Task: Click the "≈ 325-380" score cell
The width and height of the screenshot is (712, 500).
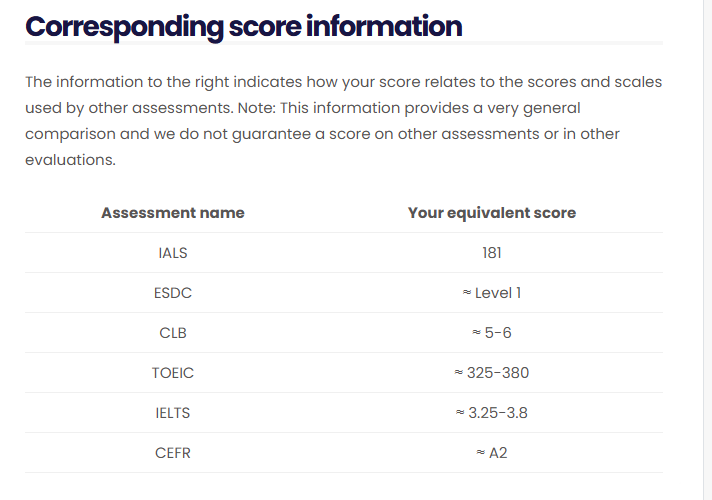Action: 492,373
